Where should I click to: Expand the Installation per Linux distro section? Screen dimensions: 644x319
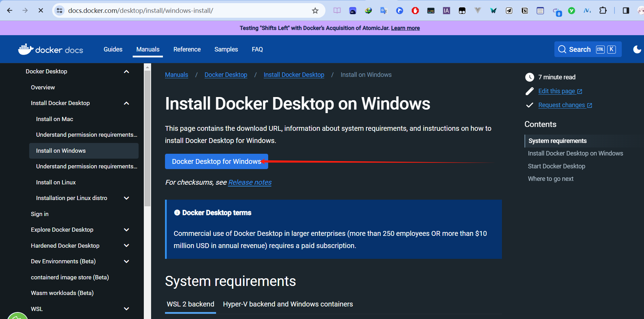(126, 198)
